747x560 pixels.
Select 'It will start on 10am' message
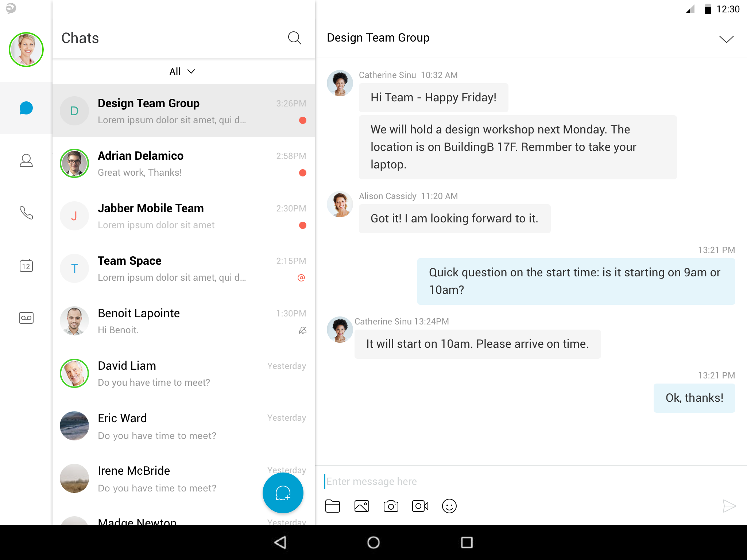pos(477,344)
